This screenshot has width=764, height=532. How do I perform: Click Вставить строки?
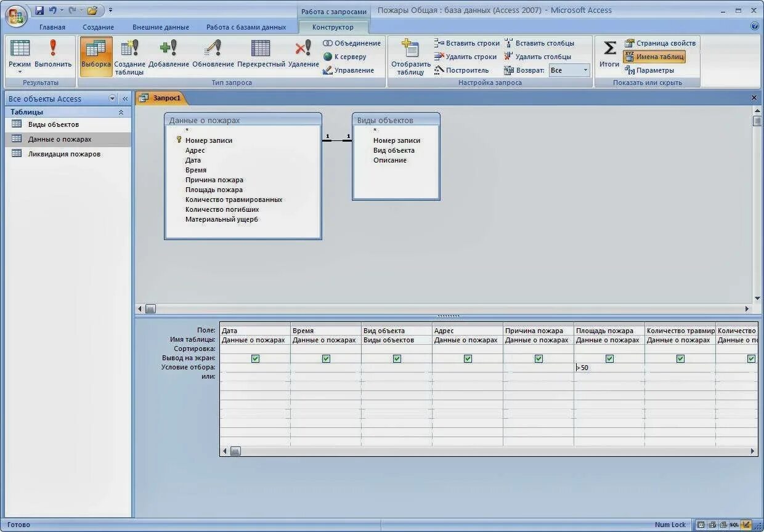point(467,43)
